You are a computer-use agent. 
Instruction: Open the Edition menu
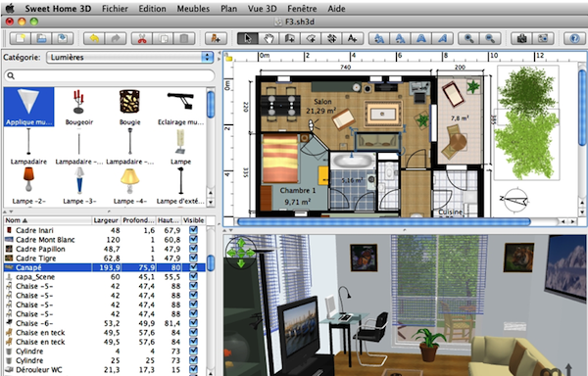pyautogui.click(x=152, y=8)
